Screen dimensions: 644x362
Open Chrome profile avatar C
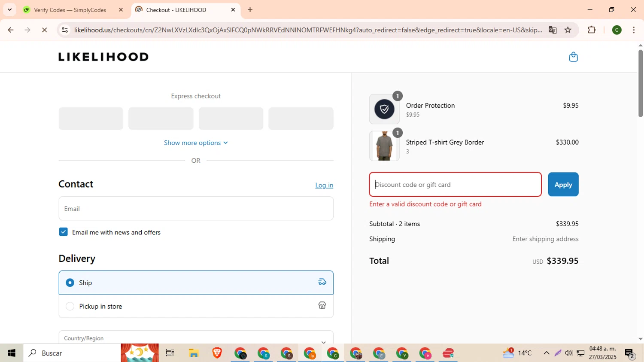point(617,30)
